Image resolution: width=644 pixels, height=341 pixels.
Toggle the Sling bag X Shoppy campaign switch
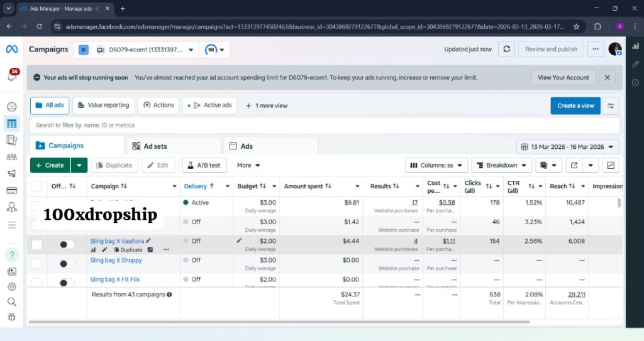tap(67, 264)
